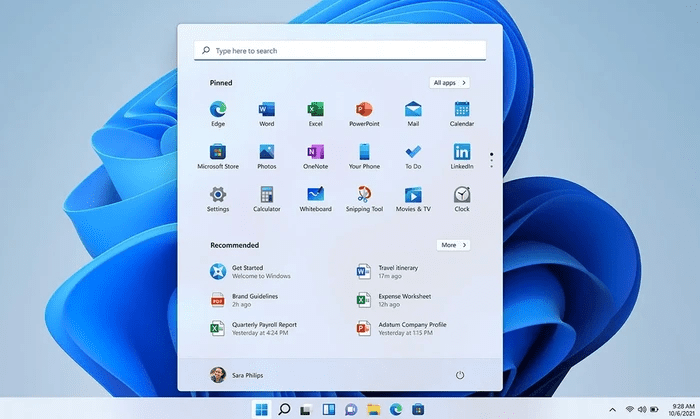
Task: Open Adatum Company Profile presentation
Action: point(401,329)
